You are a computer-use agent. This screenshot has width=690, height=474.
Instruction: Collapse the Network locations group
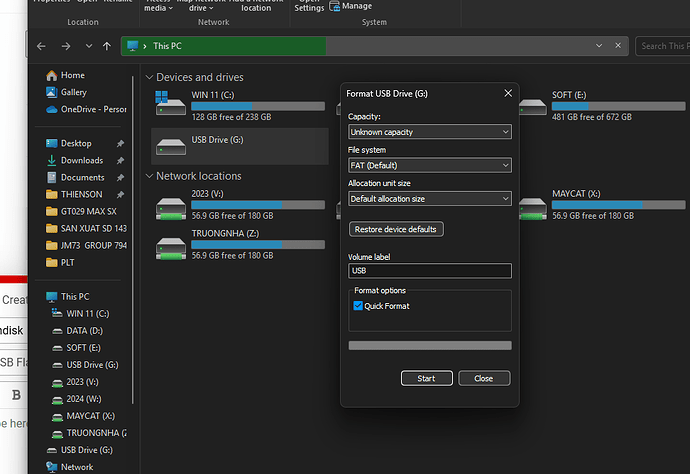pos(149,176)
